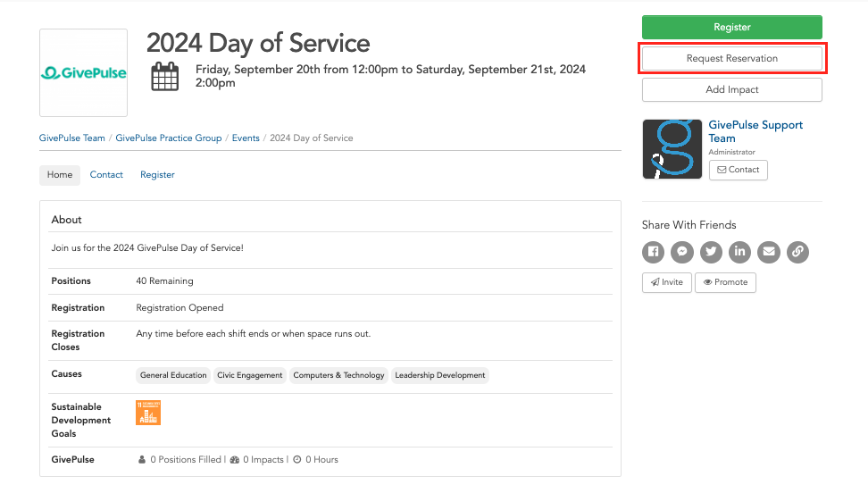Click the green Register button
The image size is (868, 485).
(x=732, y=27)
